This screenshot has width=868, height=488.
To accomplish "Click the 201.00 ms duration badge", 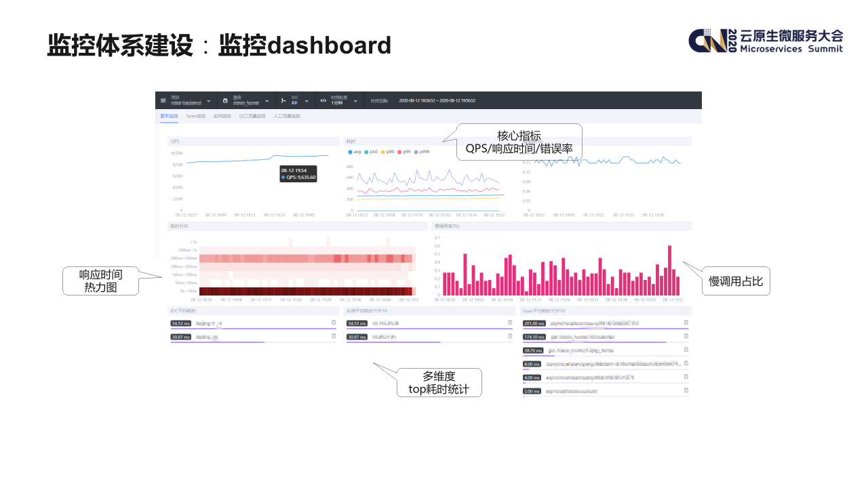I will pyautogui.click(x=534, y=323).
